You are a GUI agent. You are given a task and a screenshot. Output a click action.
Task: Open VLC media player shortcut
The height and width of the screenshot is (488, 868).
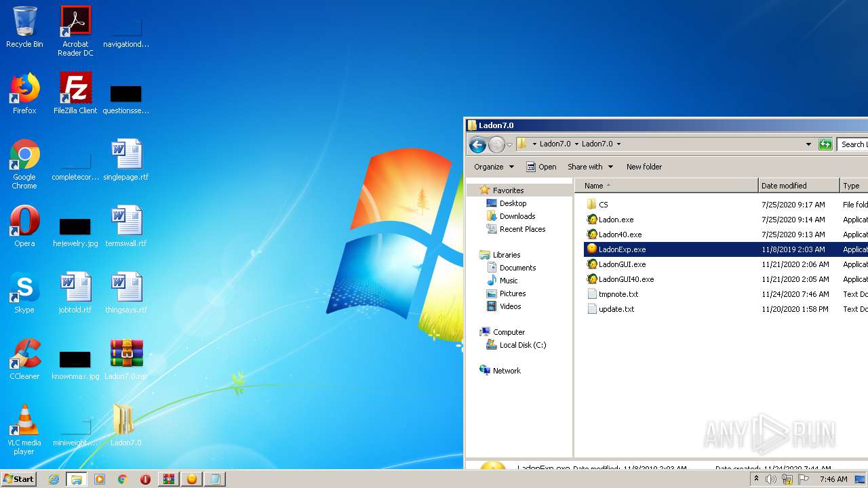24,430
